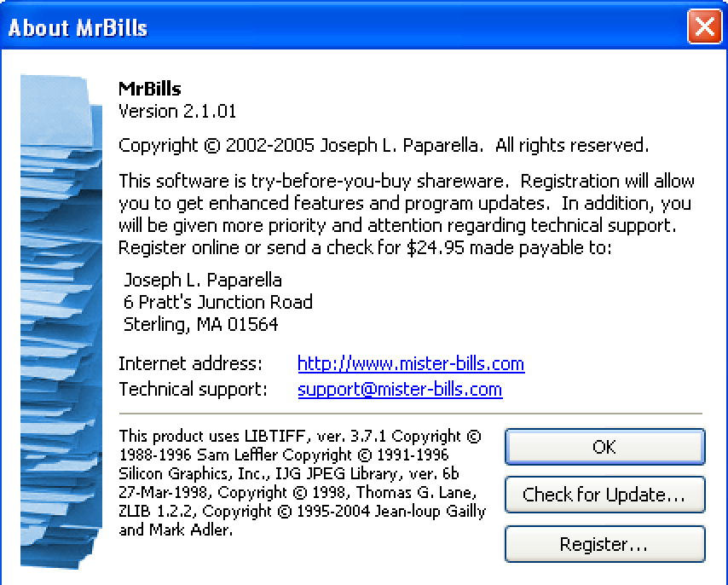Click the 'Sterling, MA 01564' line
The width and height of the screenshot is (728, 585).
tap(200, 325)
